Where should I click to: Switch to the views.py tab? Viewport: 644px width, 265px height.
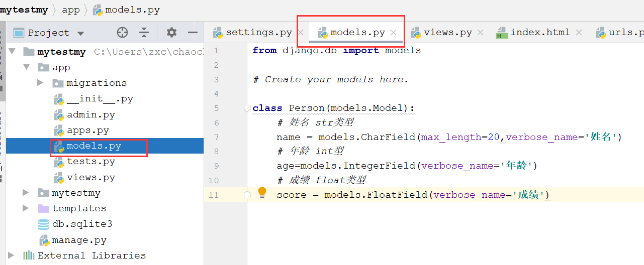[447, 33]
